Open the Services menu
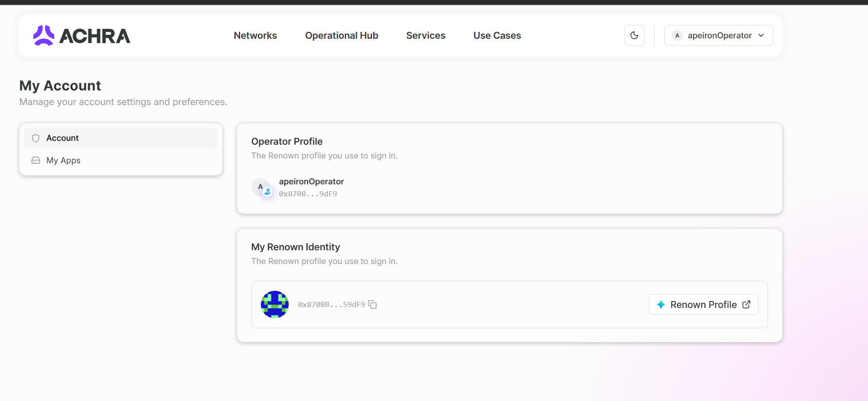This screenshot has width=868, height=401. coord(425,35)
